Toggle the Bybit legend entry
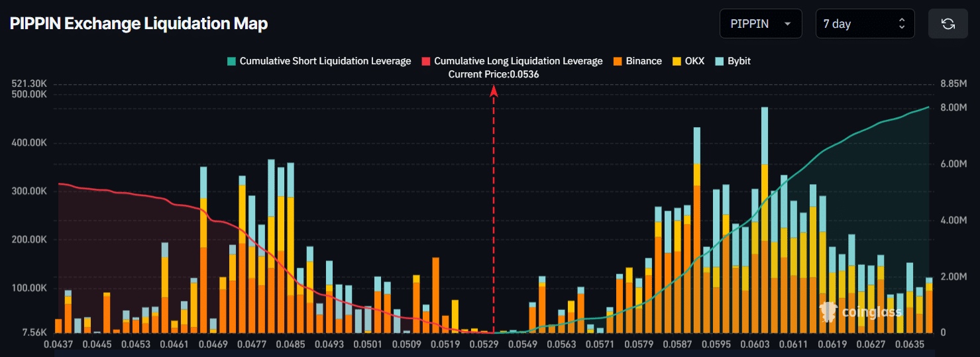The image size is (980, 357). coord(739,61)
